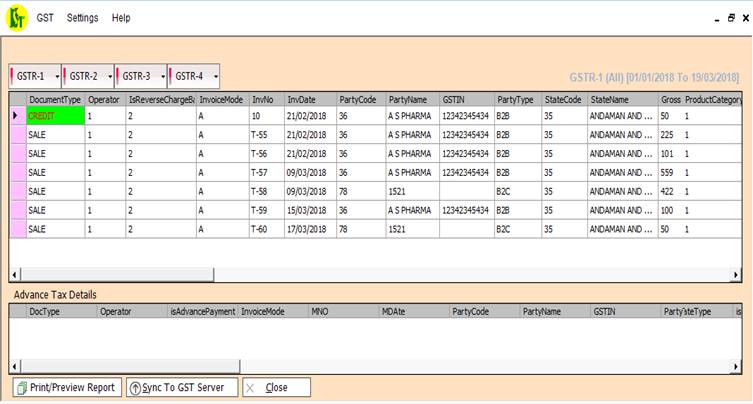Click the Close button at bottom

[276, 387]
